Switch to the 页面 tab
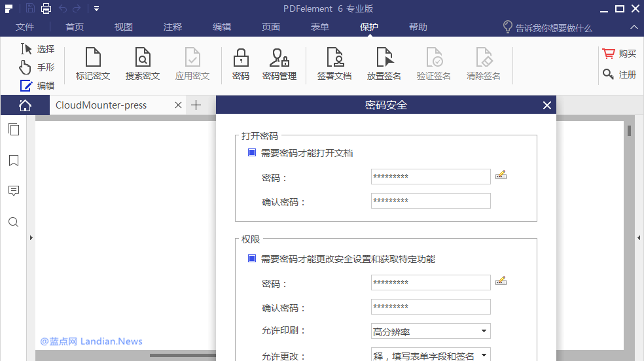This screenshot has width=644, height=361. pos(271,27)
